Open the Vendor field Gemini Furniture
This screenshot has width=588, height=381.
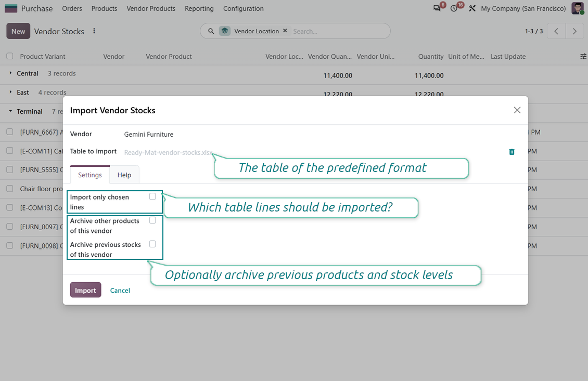tap(148, 134)
